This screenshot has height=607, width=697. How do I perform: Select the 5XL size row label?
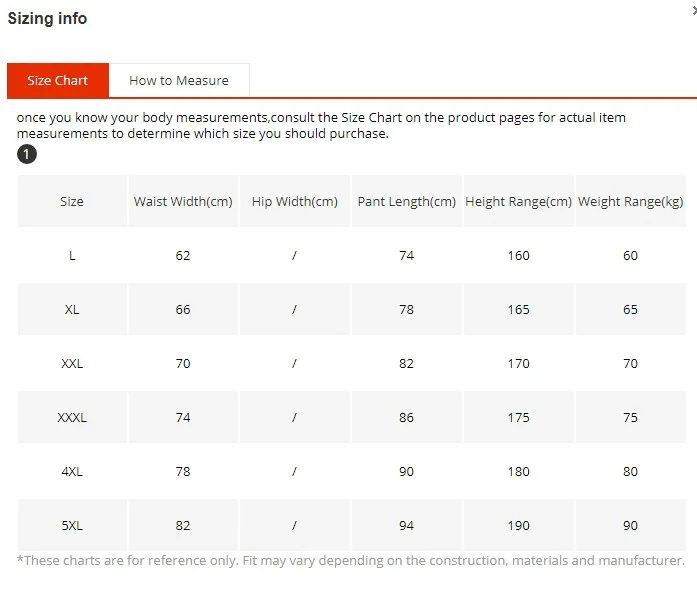coord(72,525)
